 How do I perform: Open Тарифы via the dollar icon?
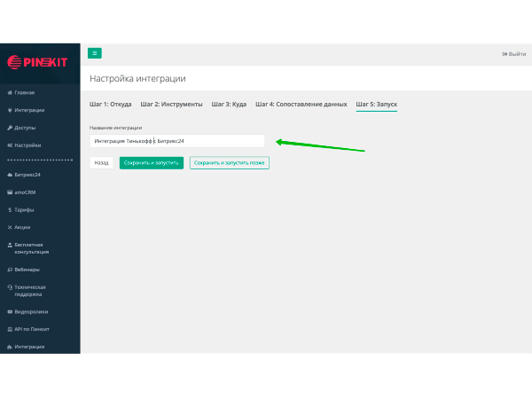pos(9,210)
